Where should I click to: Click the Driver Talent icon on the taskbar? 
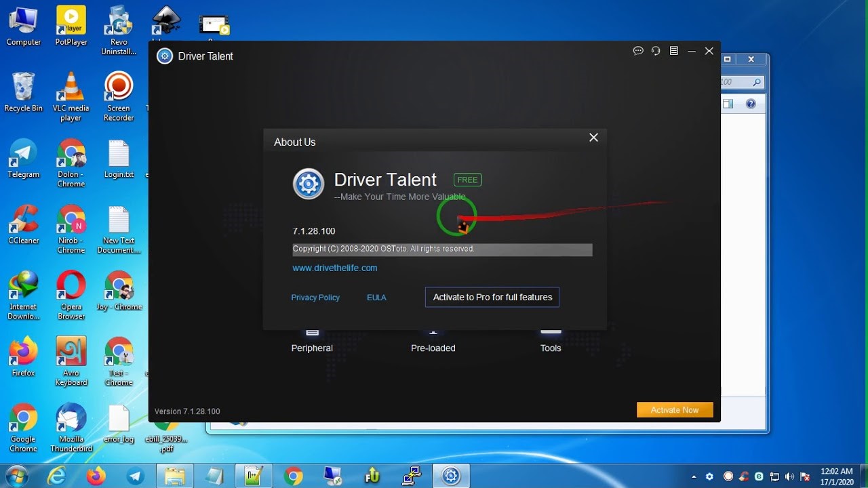point(451,475)
